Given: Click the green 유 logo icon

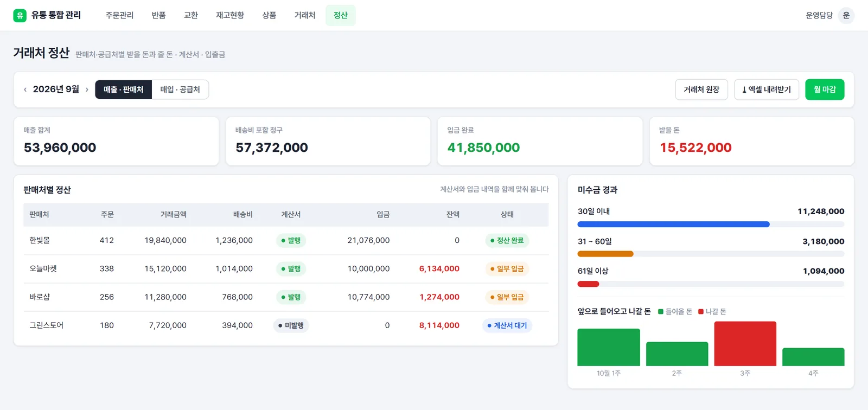Looking at the screenshot, I should point(20,15).
